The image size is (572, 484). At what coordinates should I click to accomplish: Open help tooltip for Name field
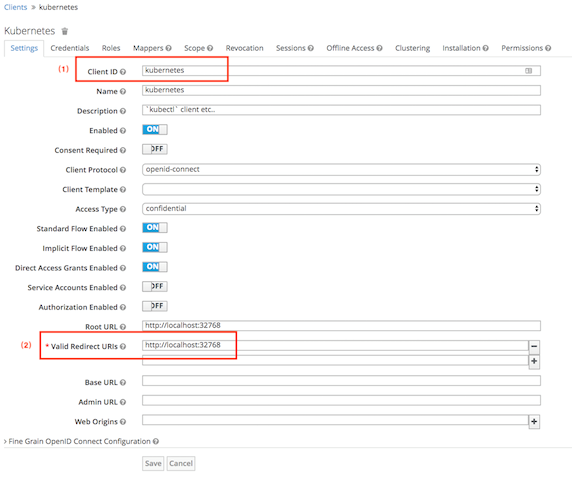[123, 92]
